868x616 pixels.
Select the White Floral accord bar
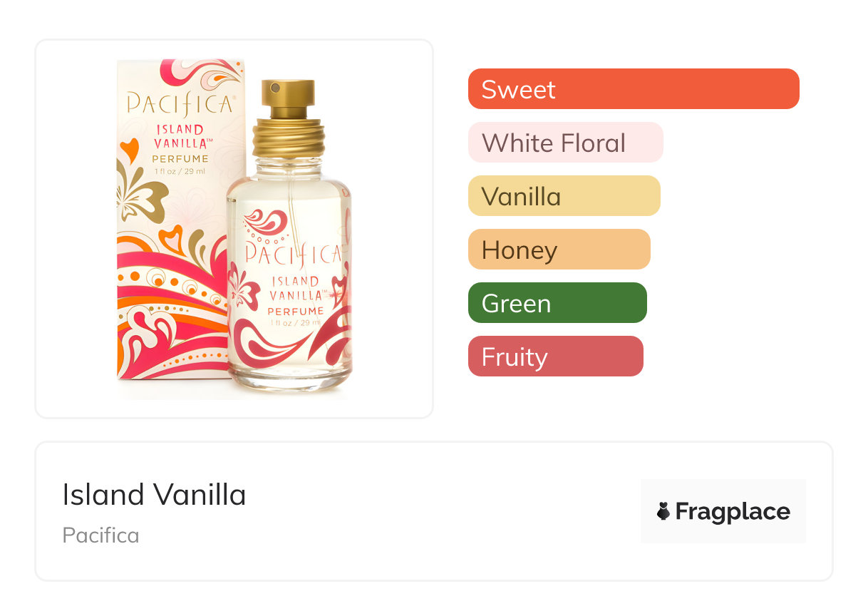[x=566, y=143]
